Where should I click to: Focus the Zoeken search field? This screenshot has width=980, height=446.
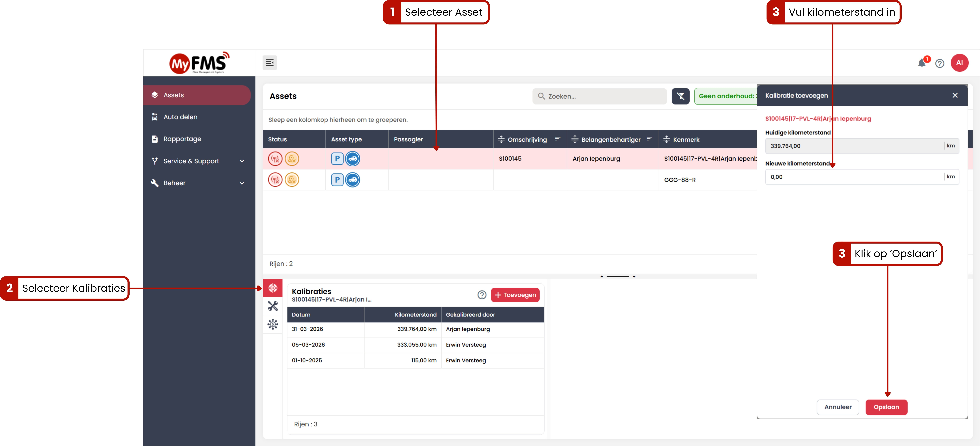pos(600,96)
